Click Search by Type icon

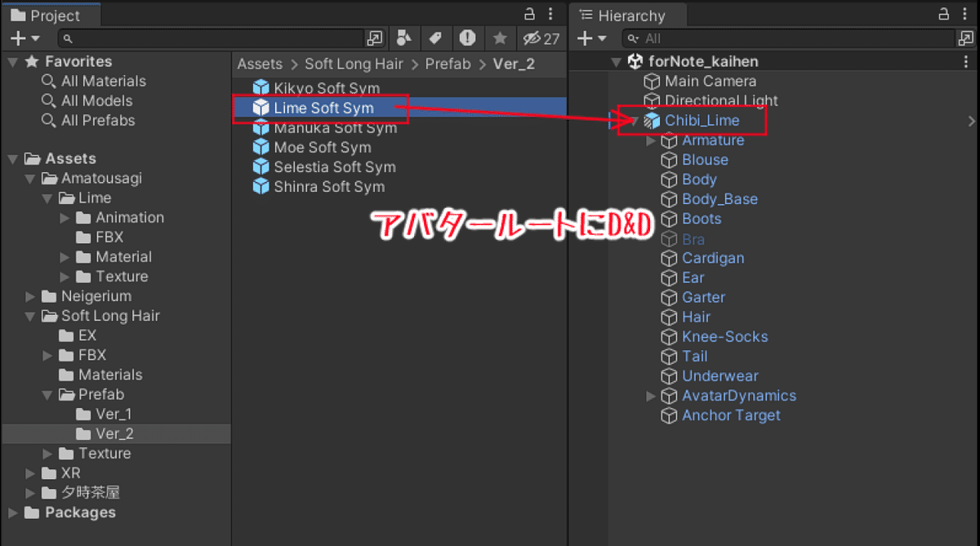tap(403, 38)
